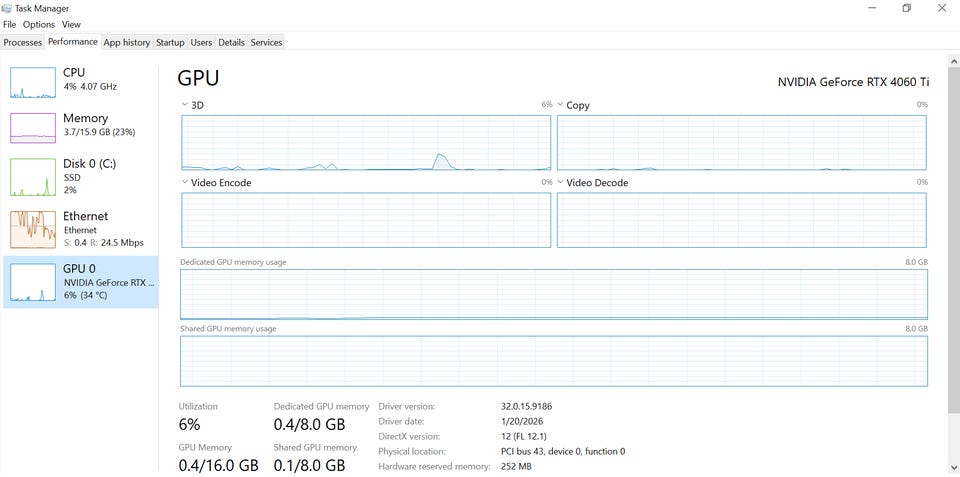Click memory usage text 3.7/15.9 GB (23%)
This screenshot has height=477, width=960.
pyautogui.click(x=99, y=132)
